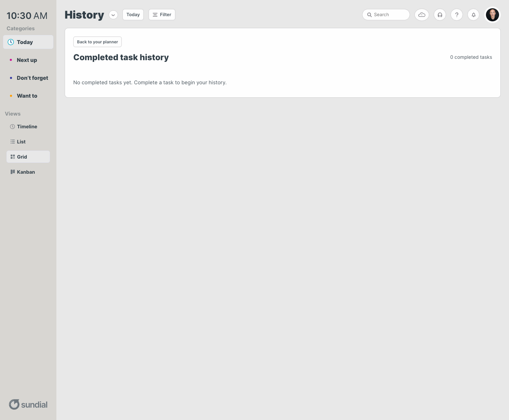Click the Sundial logo
This screenshot has width=509, height=420.
click(28, 405)
